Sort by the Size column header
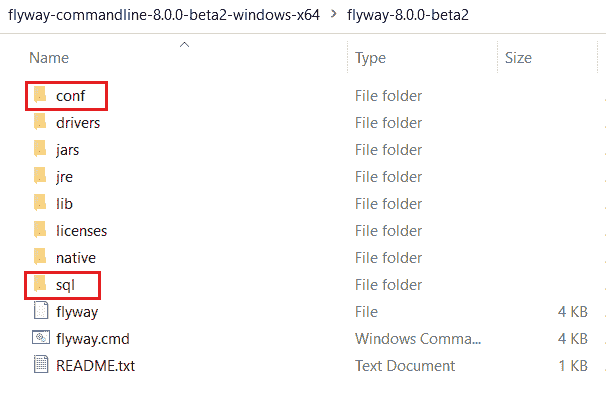 click(x=518, y=58)
